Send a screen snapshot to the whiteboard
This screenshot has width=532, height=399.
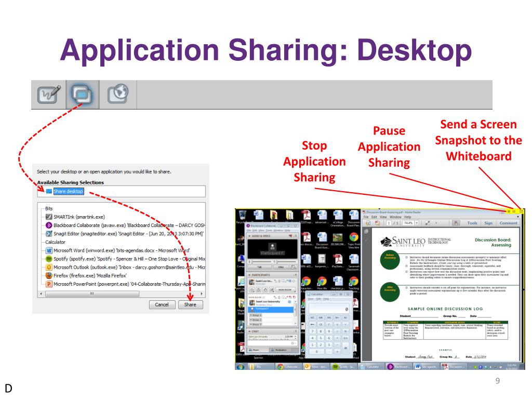pos(521,211)
